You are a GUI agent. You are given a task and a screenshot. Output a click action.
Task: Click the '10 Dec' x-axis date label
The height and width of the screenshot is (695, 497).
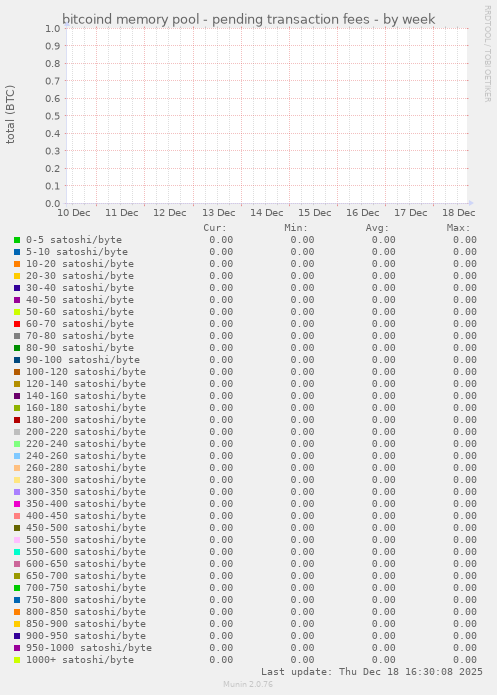(x=74, y=213)
